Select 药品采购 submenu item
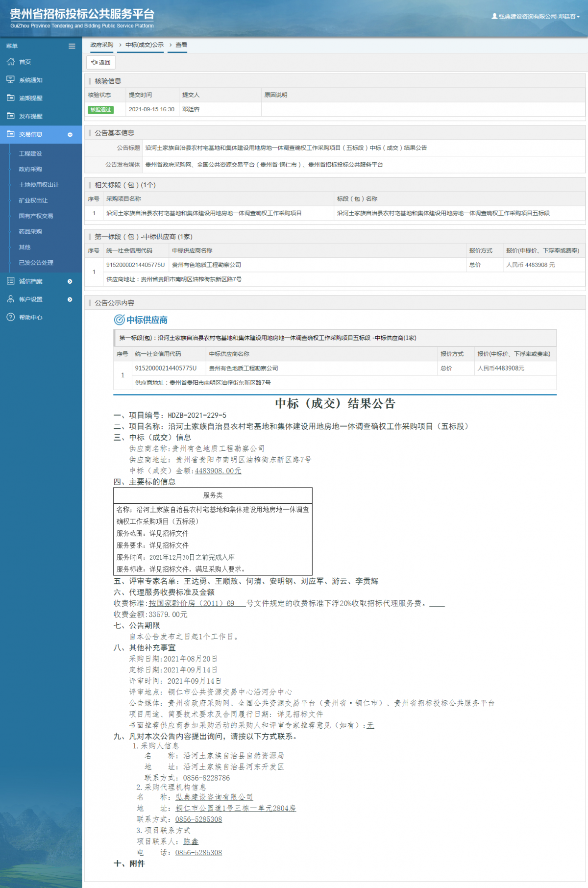Image resolution: width=588 pixels, height=888 pixels. tap(30, 231)
